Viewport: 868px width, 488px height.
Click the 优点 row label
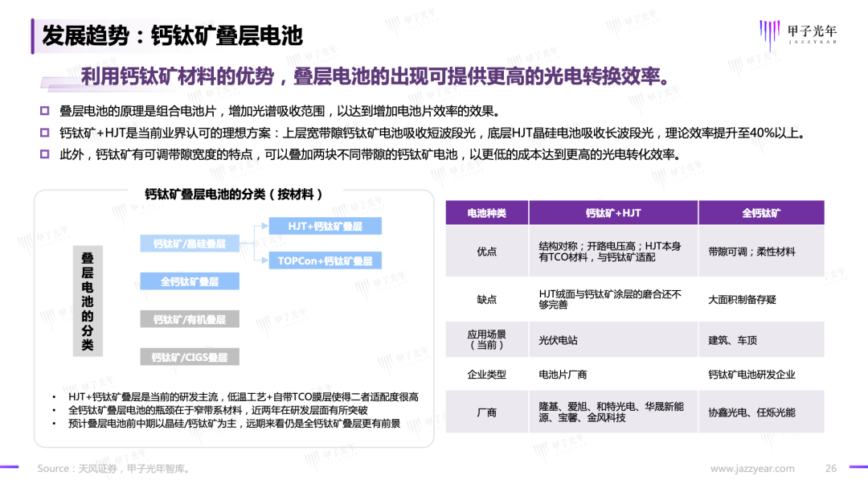coord(486,252)
